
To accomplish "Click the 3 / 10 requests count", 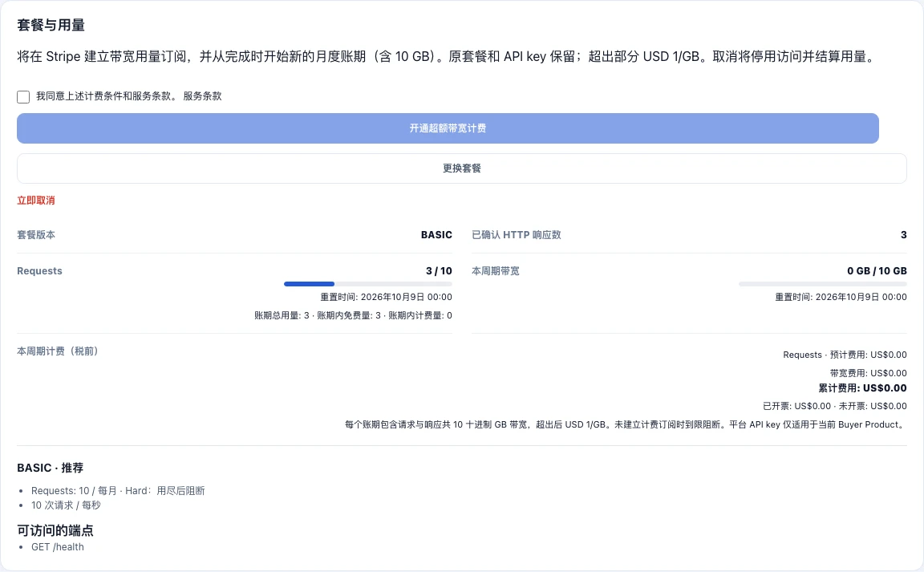I will tap(439, 270).
